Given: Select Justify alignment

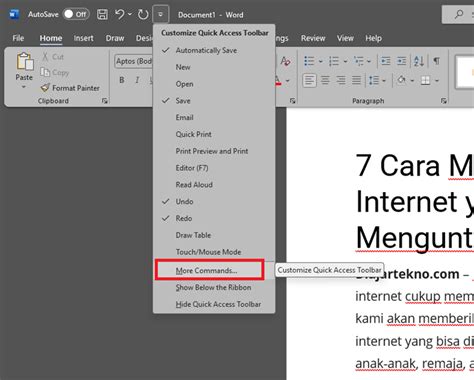Looking at the screenshot, I should (x=356, y=80).
